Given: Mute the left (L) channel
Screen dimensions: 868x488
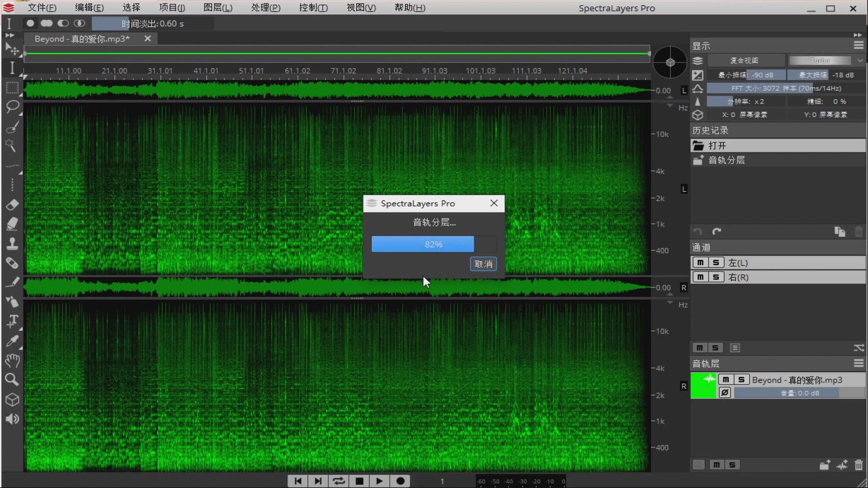Looking at the screenshot, I should (700, 263).
